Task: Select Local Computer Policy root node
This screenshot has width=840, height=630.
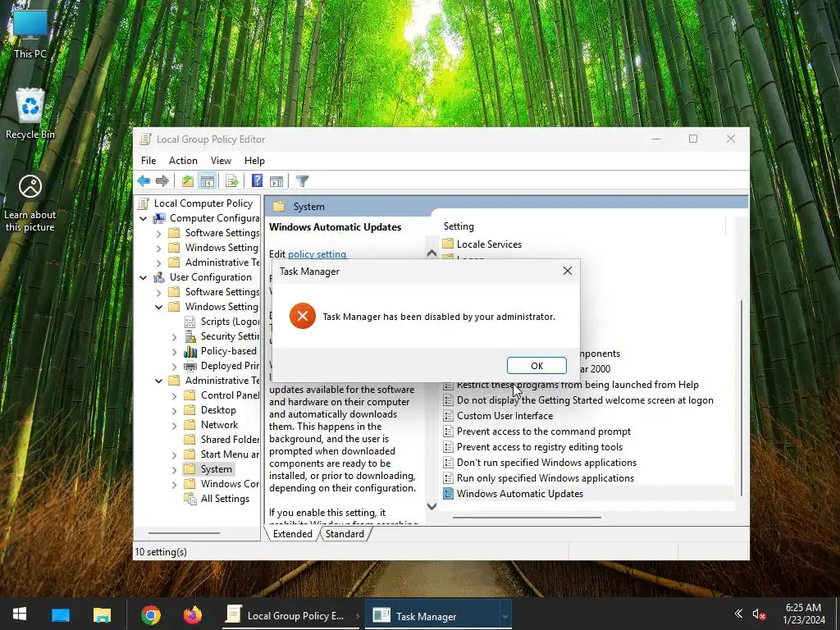Action: click(203, 203)
